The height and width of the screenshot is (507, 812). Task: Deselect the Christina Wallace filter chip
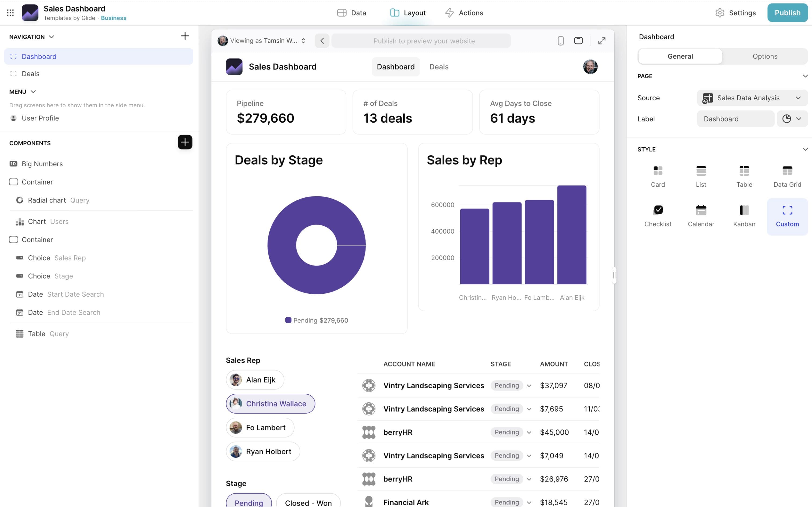pos(270,403)
